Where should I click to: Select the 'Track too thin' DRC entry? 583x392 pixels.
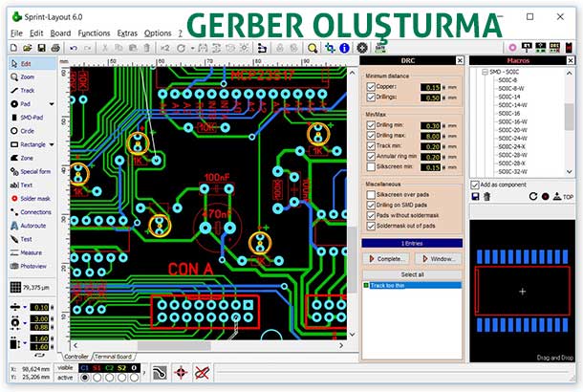click(412, 285)
